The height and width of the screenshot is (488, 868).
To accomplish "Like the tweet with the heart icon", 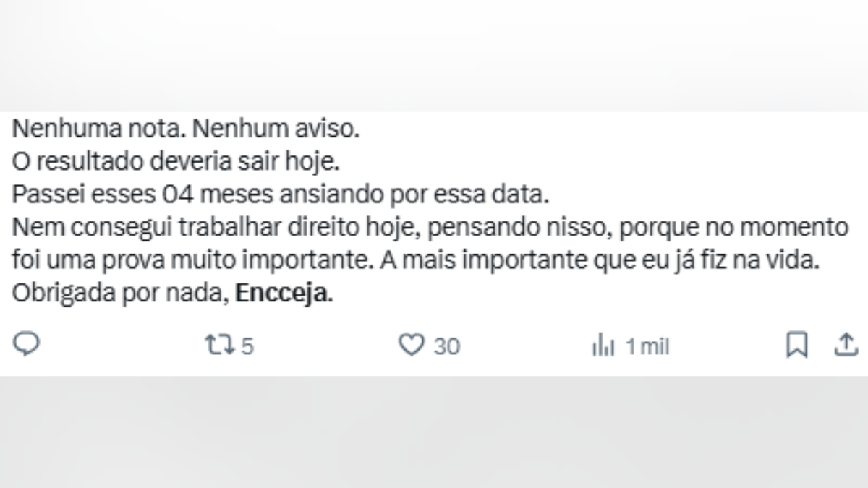I will tap(412, 346).
